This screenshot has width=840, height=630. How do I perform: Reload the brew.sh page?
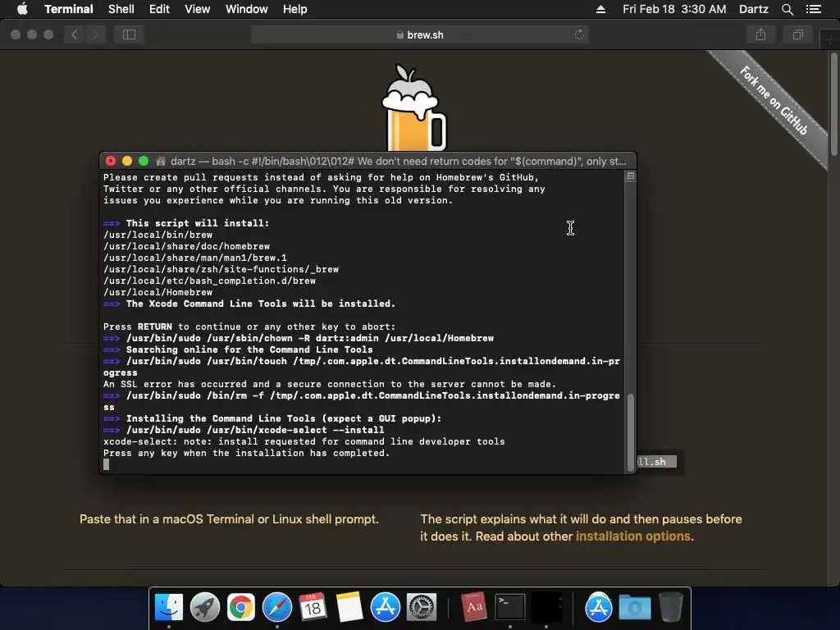579,34
